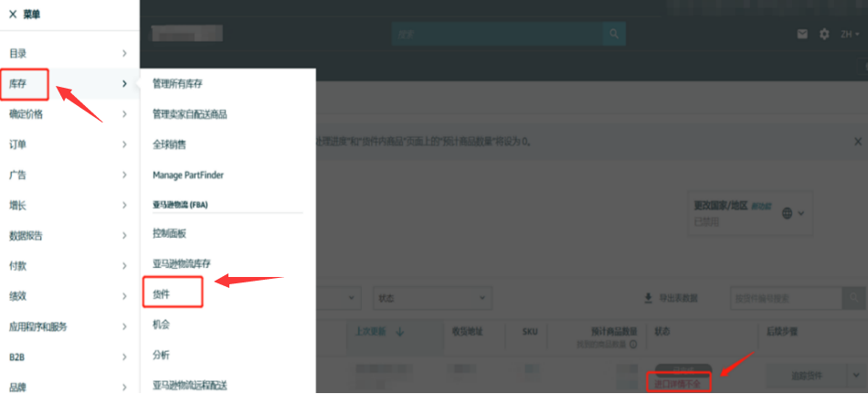Choose 亚马逊物流库存 in the submenu

coord(182,263)
